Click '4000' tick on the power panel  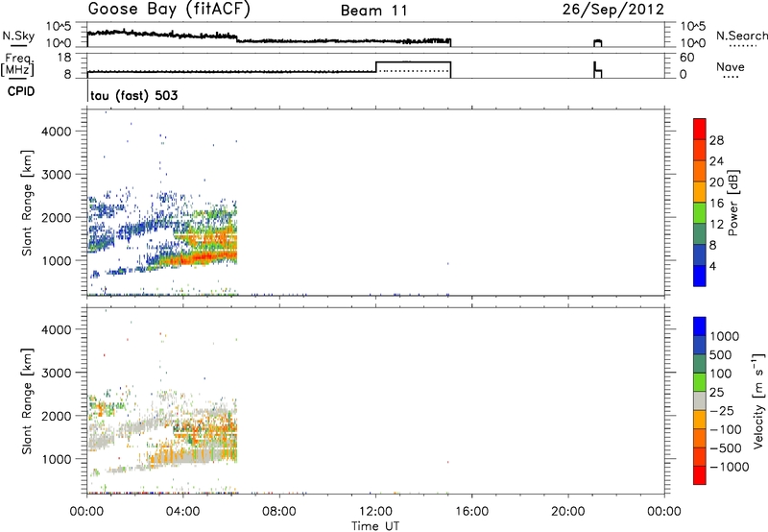[x=56, y=132]
